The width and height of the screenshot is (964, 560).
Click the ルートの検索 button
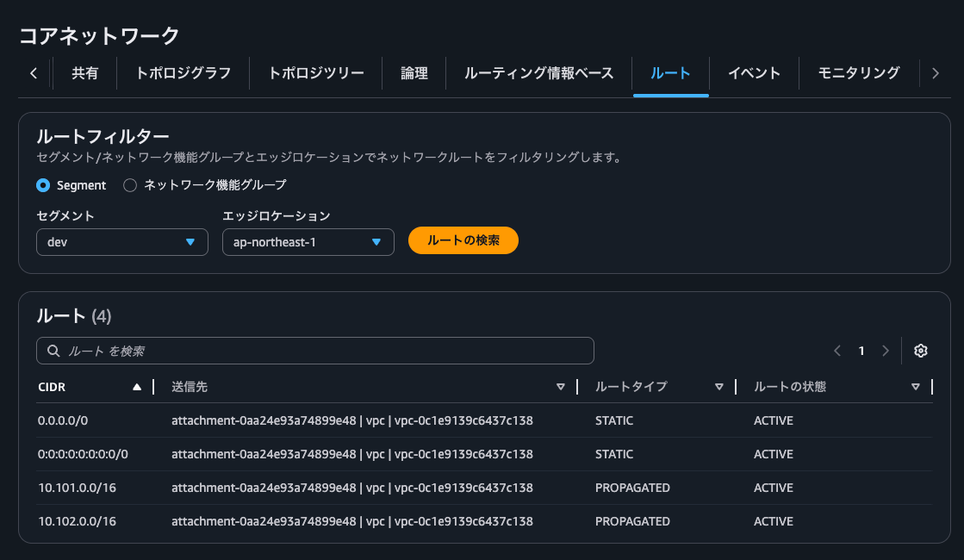coord(463,240)
